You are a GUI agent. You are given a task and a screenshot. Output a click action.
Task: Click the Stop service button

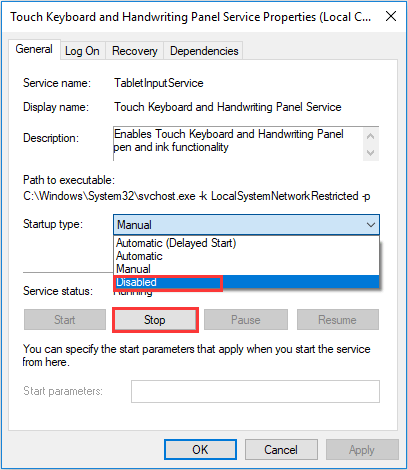point(155,320)
